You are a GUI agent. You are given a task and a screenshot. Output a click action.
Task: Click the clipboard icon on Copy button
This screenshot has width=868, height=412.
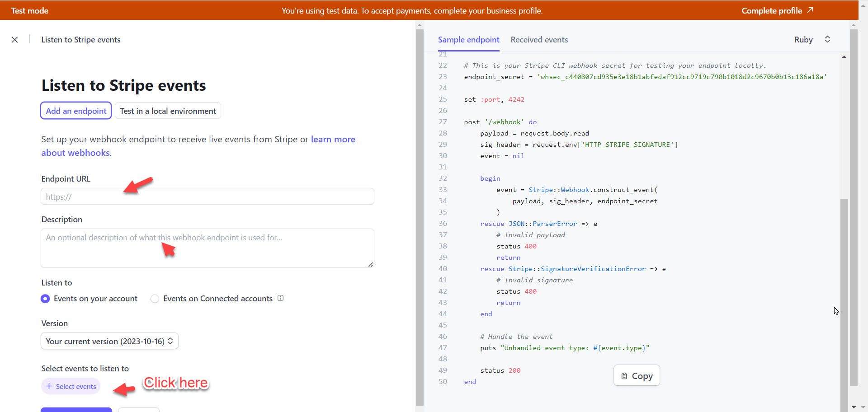(x=624, y=376)
